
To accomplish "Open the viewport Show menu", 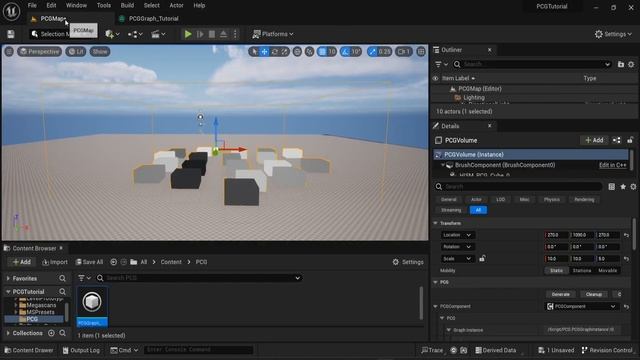I will point(100,51).
